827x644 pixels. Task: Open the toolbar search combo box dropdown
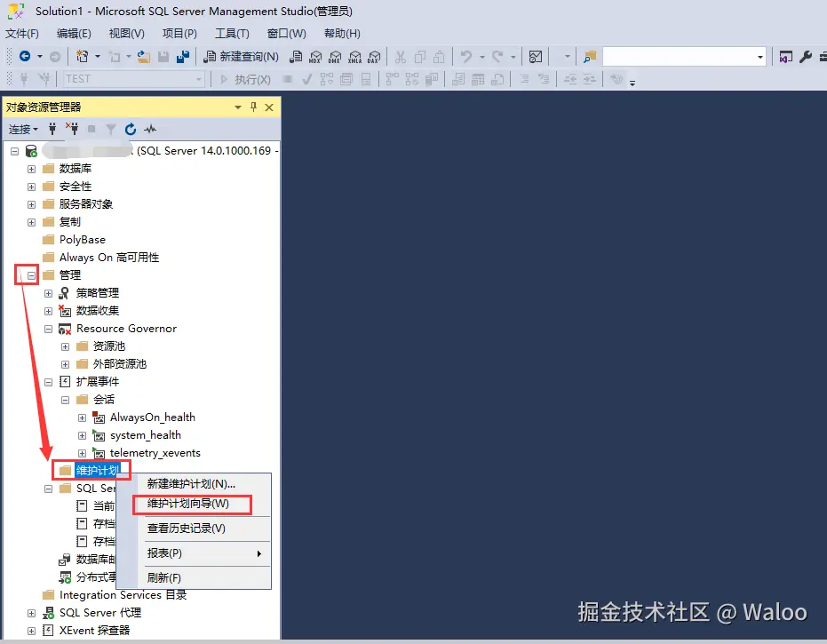click(760, 57)
